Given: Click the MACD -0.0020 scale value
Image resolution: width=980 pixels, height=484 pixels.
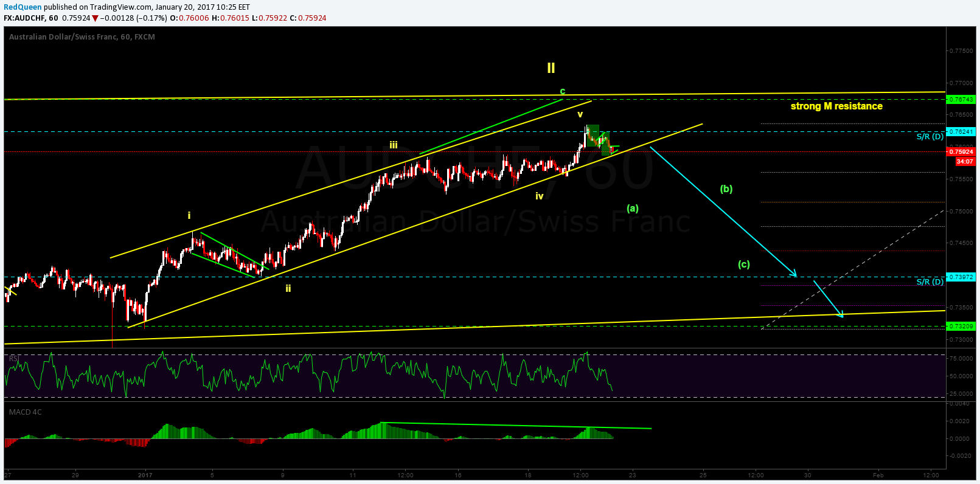Looking at the screenshot, I should [x=962, y=455].
